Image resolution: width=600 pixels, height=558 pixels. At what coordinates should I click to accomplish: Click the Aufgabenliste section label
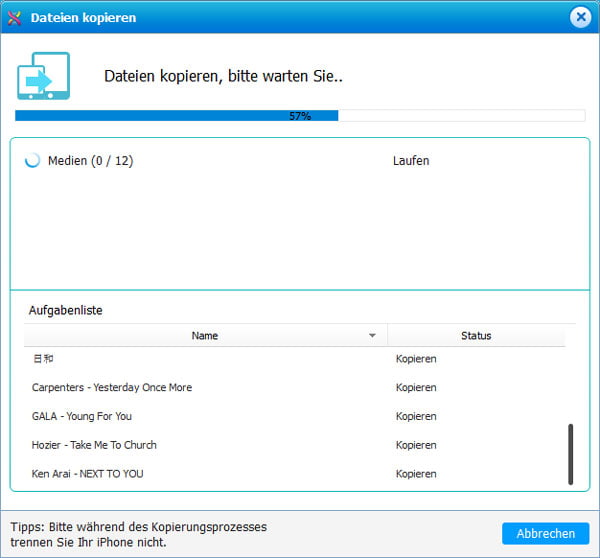coord(64,311)
